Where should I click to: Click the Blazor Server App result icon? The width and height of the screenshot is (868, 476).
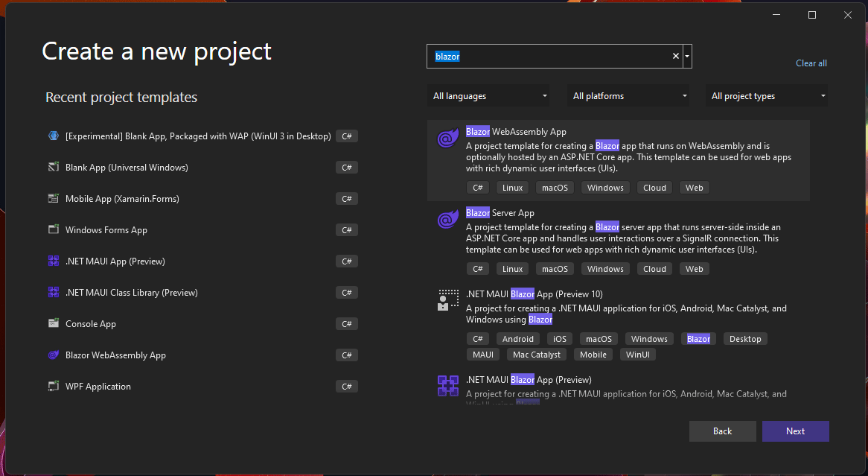[x=448, y=220]
